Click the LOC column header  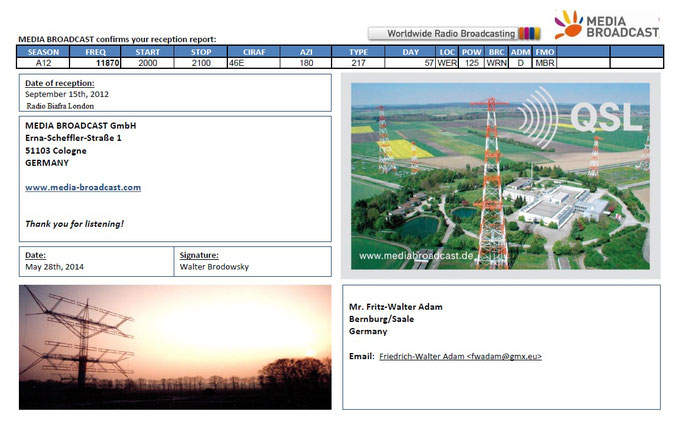[447, 52]
